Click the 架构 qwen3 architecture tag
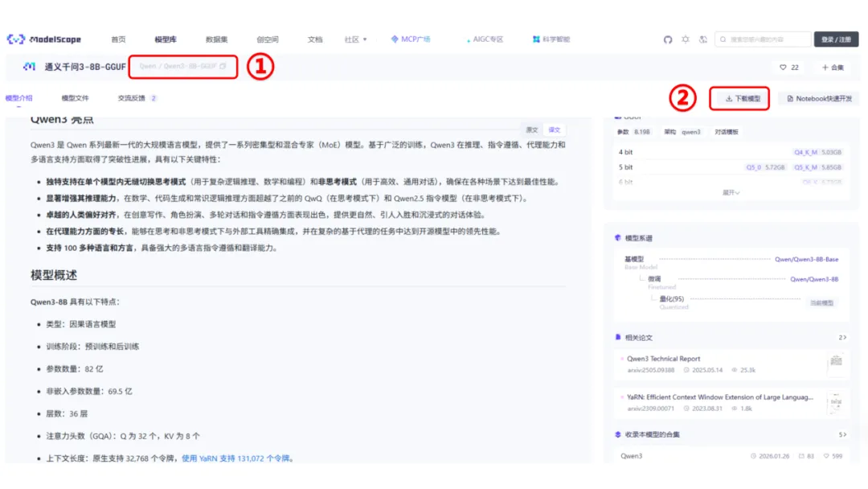Image resolution: width=868 pixels, height=489 pixels. coord(682,132)
